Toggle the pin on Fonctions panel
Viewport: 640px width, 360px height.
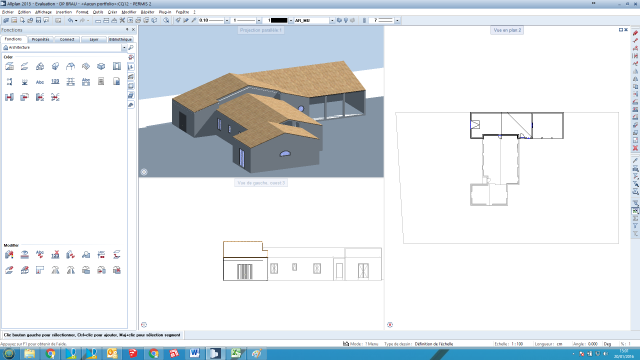click(x=127, y=30)
